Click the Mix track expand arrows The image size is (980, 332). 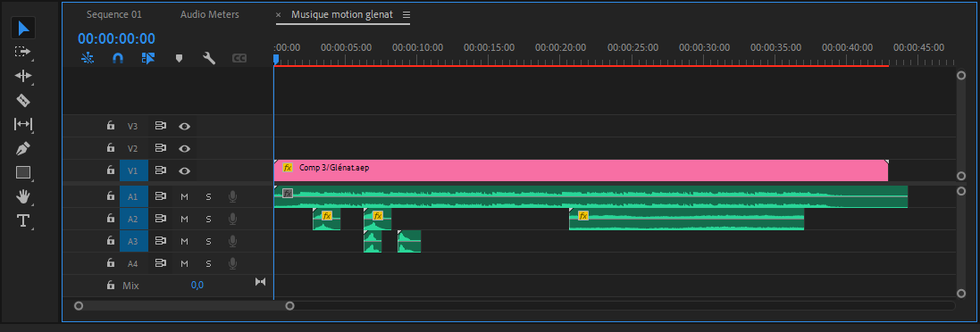pos(261,282)
